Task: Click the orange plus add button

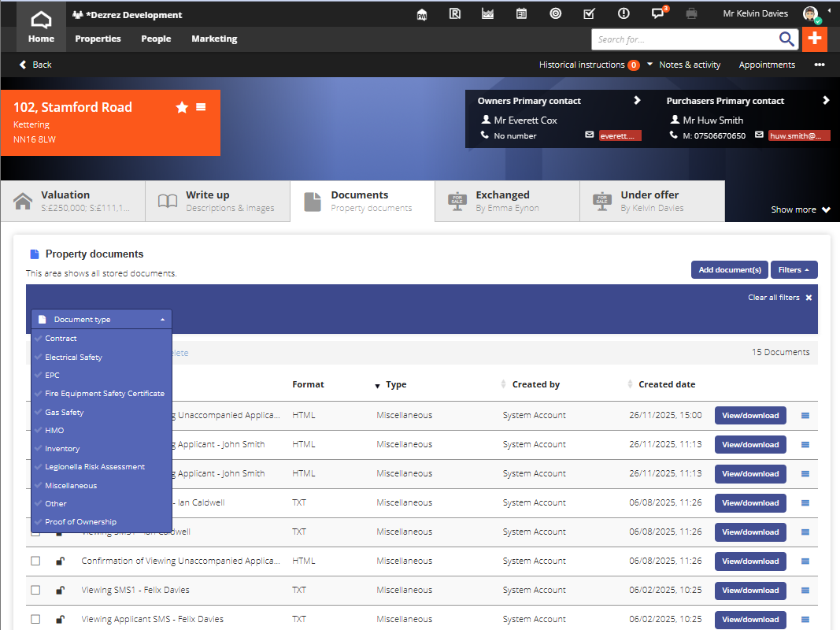Action: 814,39
